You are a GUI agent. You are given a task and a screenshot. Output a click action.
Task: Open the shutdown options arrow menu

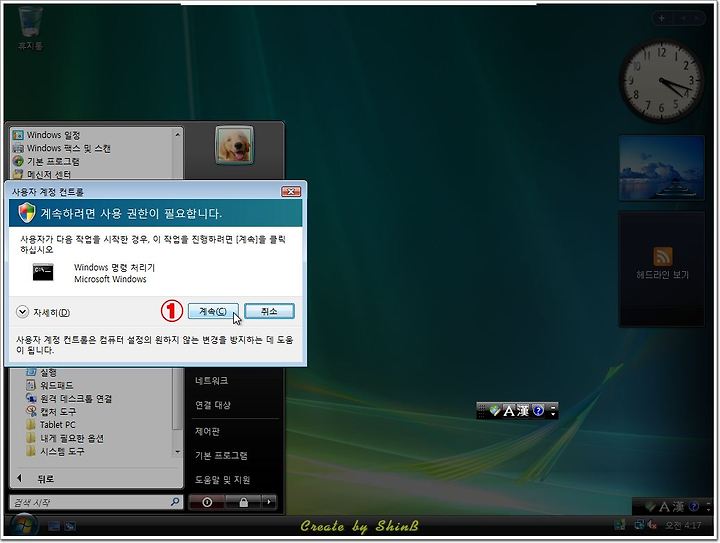(x=269, y=503)
